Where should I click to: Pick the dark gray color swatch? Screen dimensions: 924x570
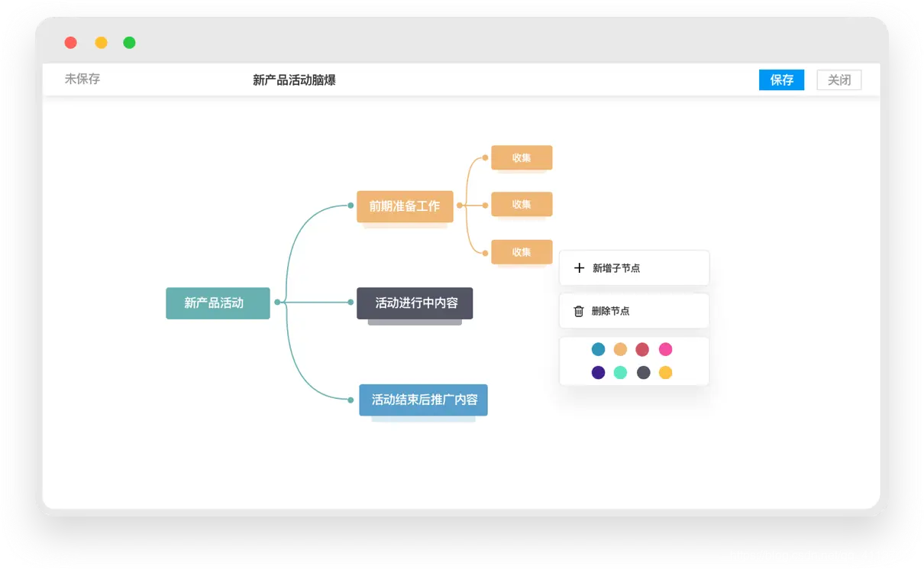click(643, 373)
